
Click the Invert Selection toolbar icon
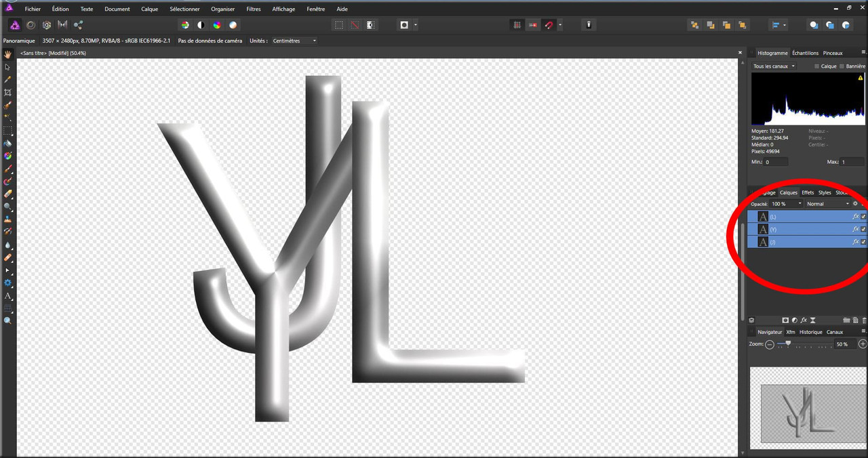pyautogui.click(x=370, y=25)
